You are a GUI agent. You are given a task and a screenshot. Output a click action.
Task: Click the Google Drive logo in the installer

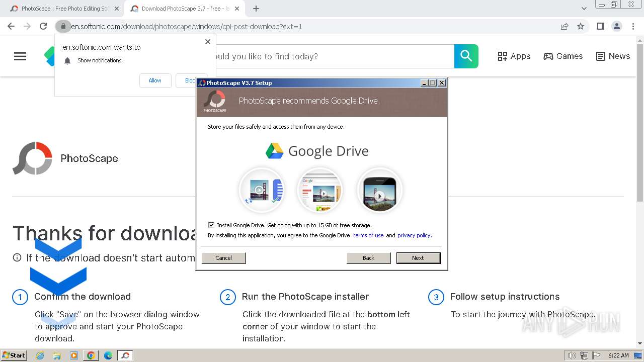(317, 151)
